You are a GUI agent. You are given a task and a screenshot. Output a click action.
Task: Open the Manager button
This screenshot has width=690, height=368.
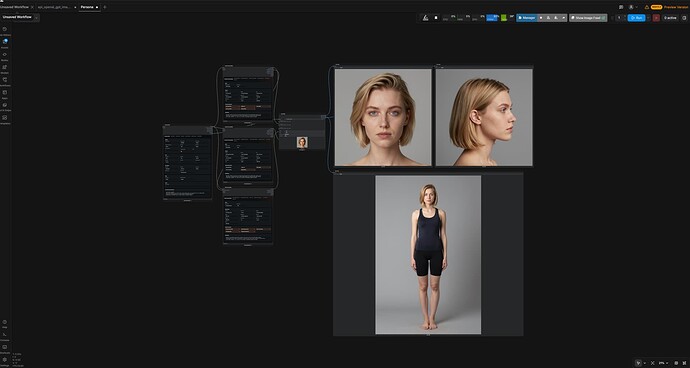[x=527, y=18]
